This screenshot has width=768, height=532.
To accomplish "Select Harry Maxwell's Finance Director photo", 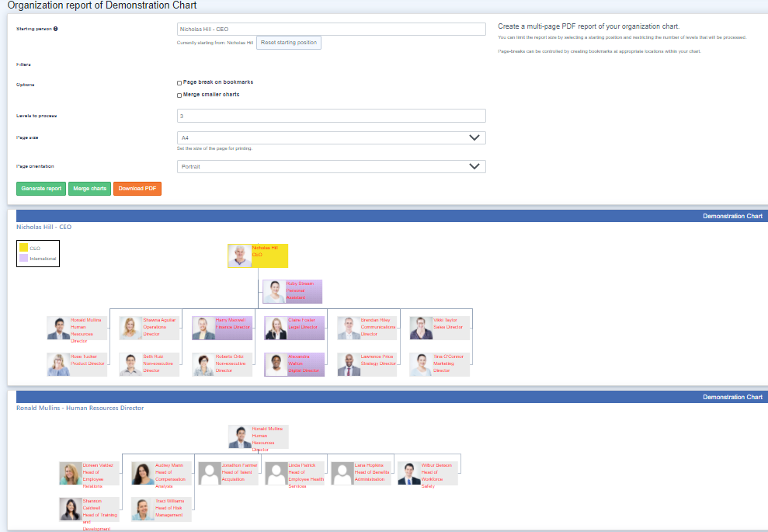I will (203, 328).
